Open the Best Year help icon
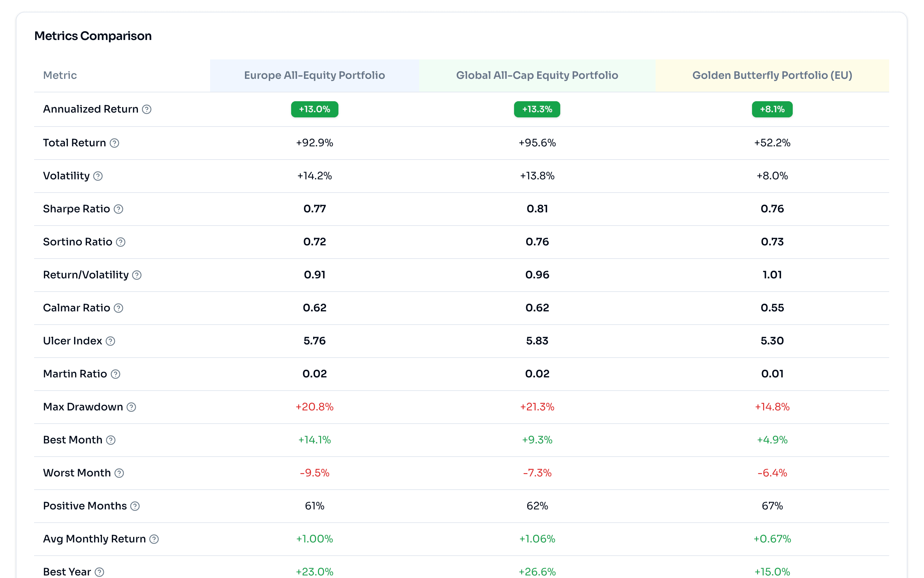924x578 pixels. click(x=99, y=572)
